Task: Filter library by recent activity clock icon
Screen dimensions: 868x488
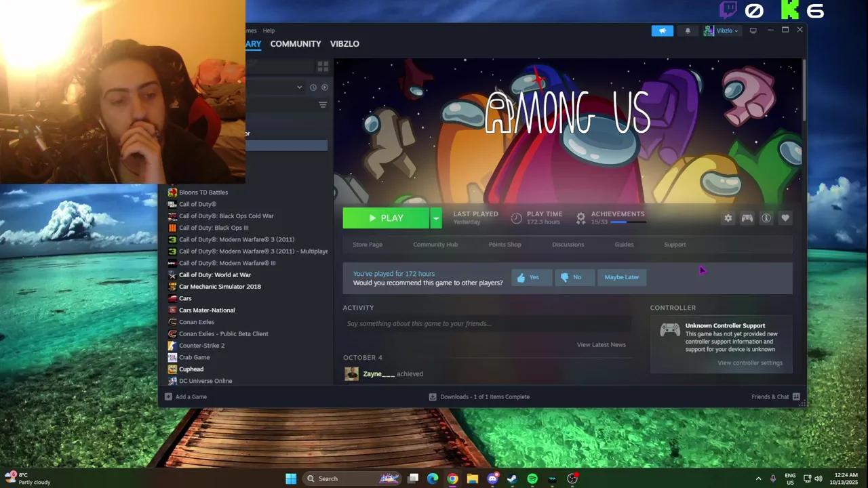Action: [313, 87]
